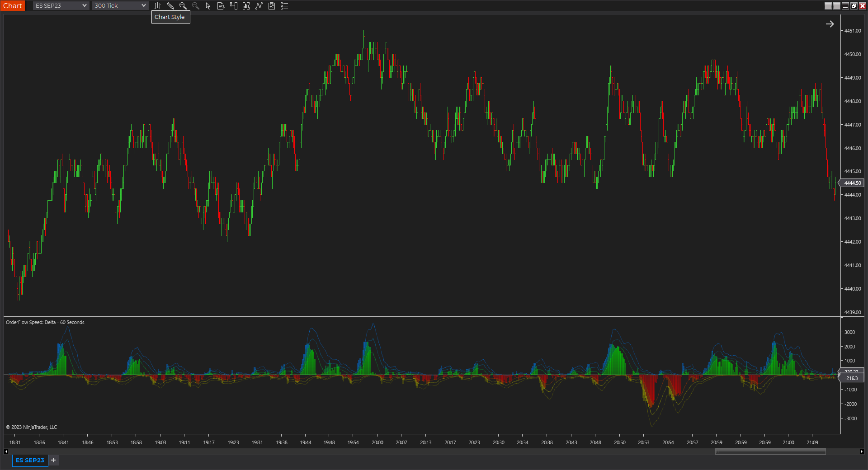This screenshot has width=868, height=470.
Task: Open Chart Properties via the clipboard icon
Action: click(x=272, y=6)
